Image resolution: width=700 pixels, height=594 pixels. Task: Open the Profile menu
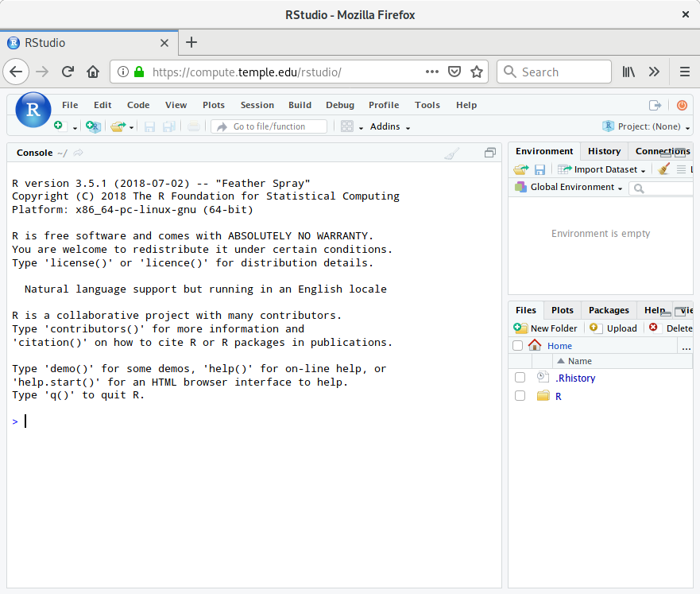click(384, 105)
